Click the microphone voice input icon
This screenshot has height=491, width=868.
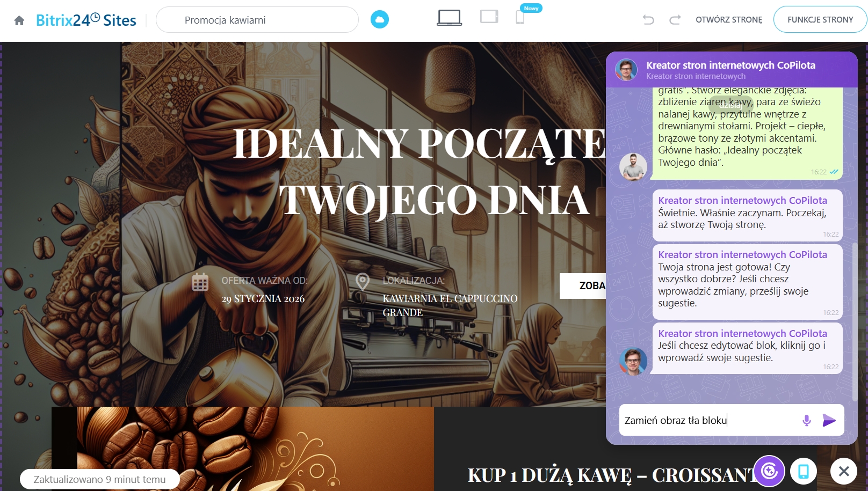tap(806, 420)
